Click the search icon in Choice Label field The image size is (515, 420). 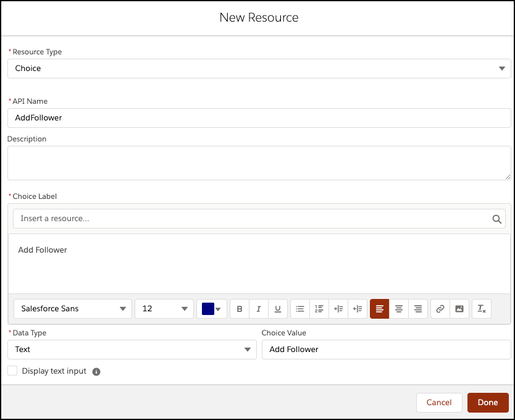(497, 218)
